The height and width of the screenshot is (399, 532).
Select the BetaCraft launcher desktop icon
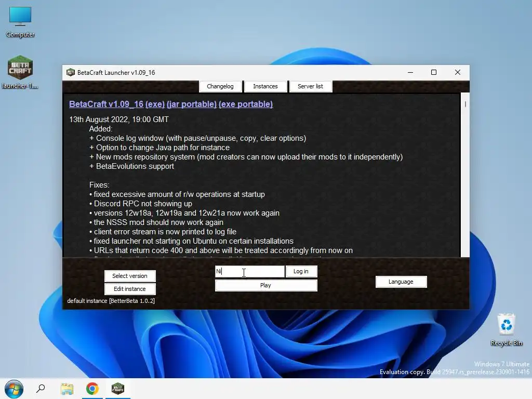pyautogui.click(x=20, y=72)
